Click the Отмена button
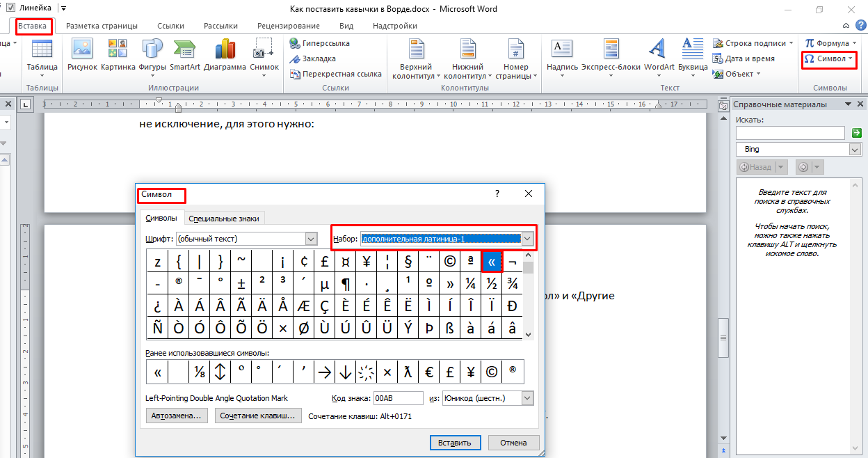 (514, 443)
